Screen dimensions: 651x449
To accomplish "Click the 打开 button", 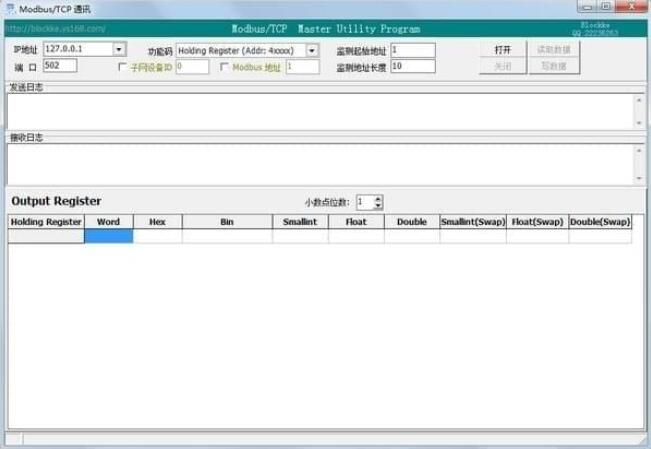I will tap(503, 49).
